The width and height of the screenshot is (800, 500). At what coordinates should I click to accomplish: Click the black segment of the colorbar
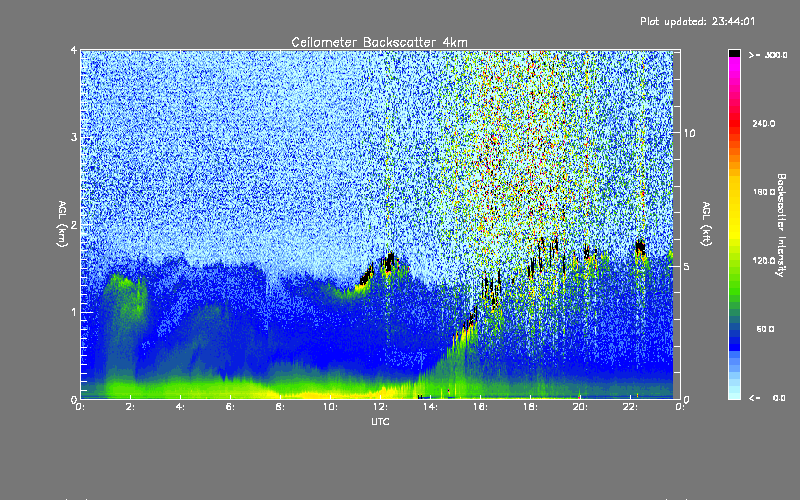pyautogui.click(x=734, y=54)
